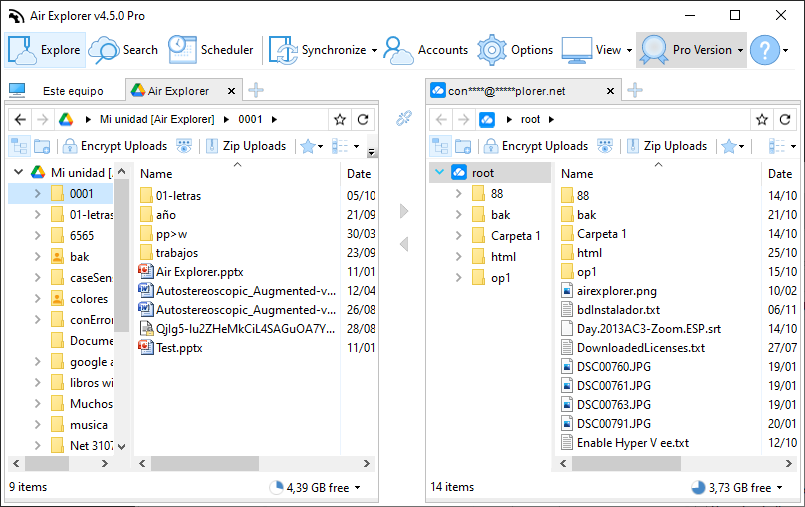The height and width of the screenshot is (507, 805).
Task: Close the Air Explorer tab
Action: click(232, 91)
